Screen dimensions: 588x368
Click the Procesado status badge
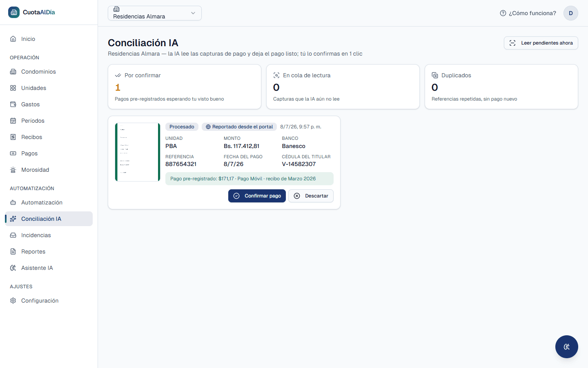(x=182, y=127)
